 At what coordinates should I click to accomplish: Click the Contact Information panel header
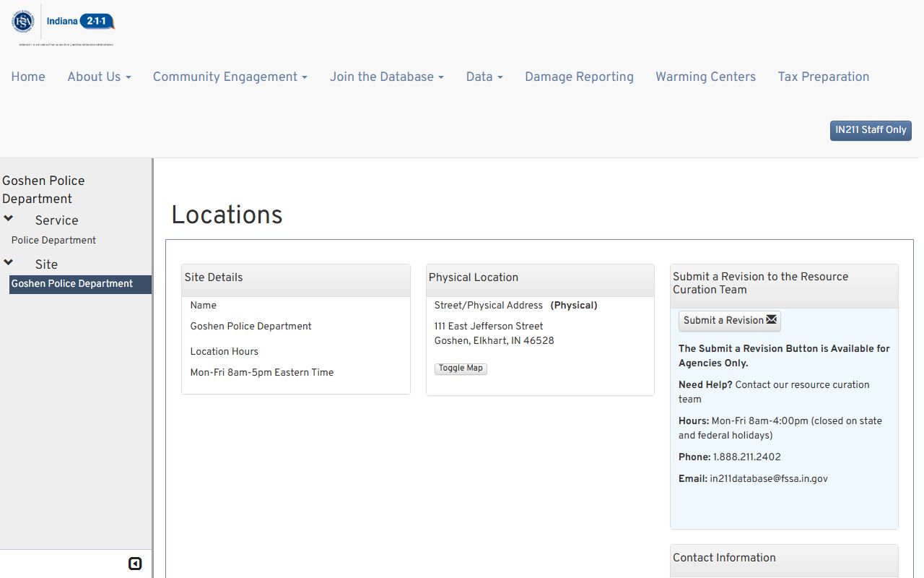point(784,560)
